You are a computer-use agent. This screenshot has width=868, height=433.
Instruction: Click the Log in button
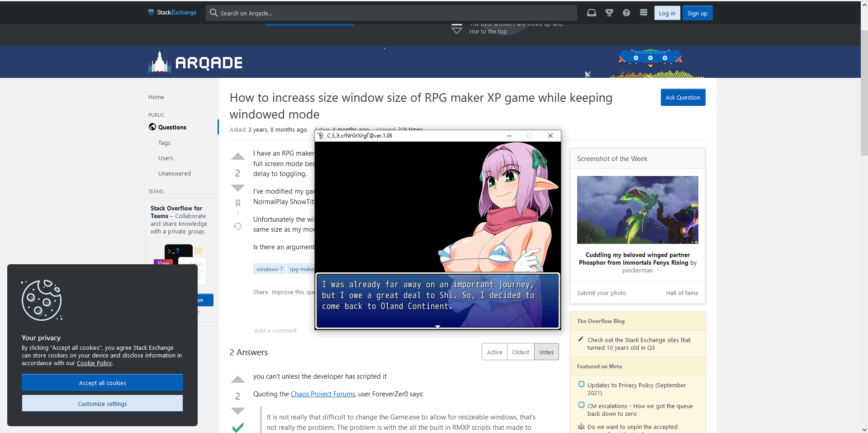pyautogui.click(x=667, y=13)
